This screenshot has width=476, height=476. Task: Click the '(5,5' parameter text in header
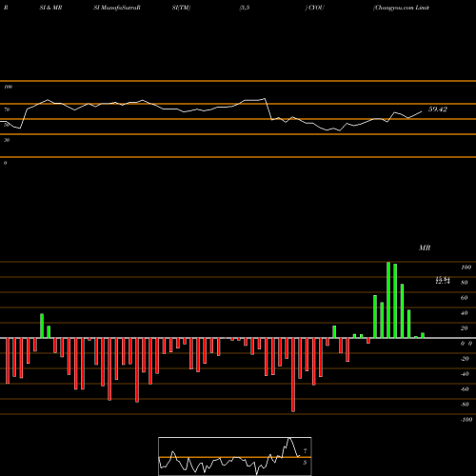pos(245,8)
